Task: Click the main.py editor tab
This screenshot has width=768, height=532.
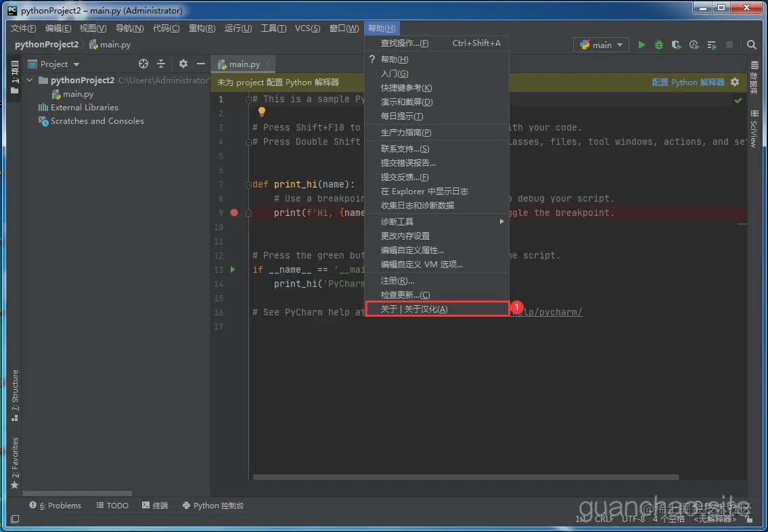Action: 244,64
